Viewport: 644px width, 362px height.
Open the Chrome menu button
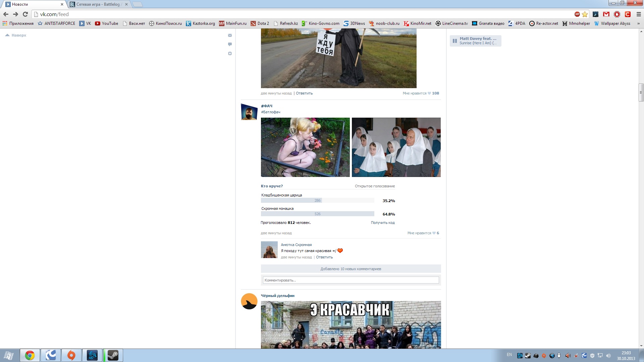638,14
